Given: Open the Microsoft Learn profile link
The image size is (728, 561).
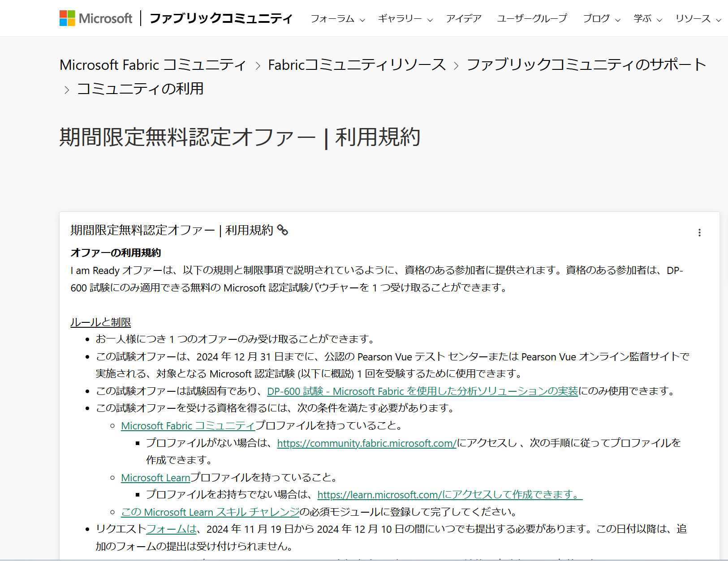Looking at the screenshot, I should [156, 478].
